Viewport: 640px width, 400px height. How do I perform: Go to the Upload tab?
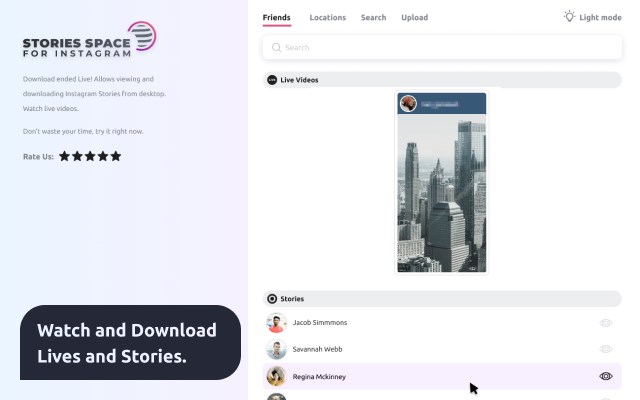coord(414,18)
